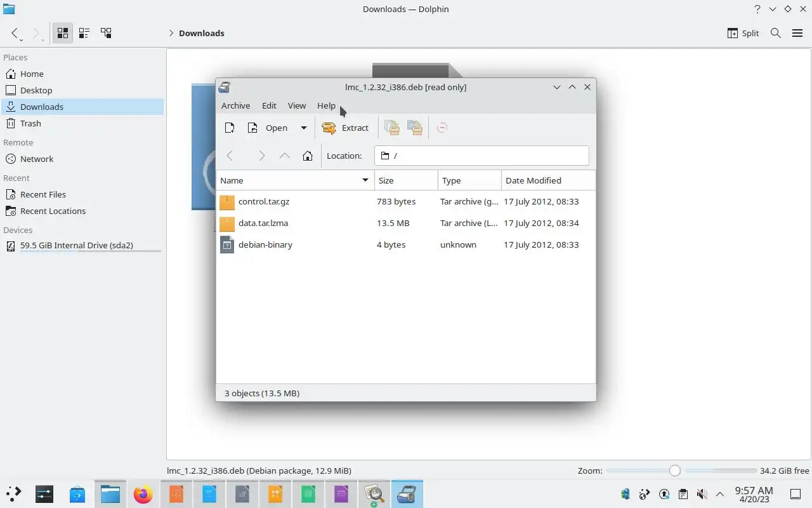Image resolution: width=812 pixels, height=508 pixels.
Task: Select Downloads in the Places panel
Action: 82,107
